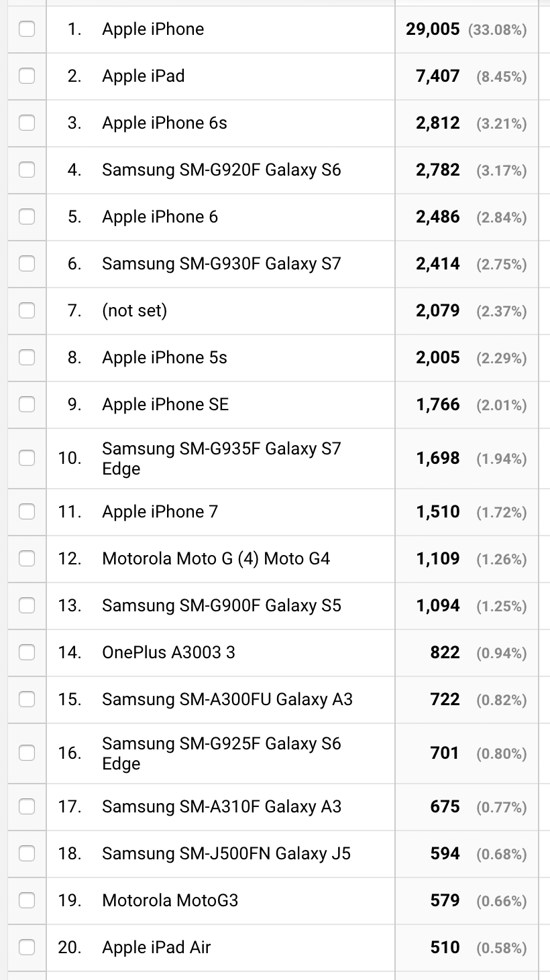Open the Apple iPhone 6 device link
550x980 pixels.
[160, 217]
